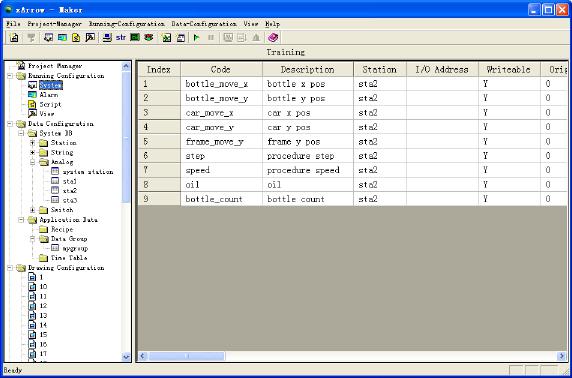Open the Running-Configuration menu
572x378 pixels.
(127, 24)
